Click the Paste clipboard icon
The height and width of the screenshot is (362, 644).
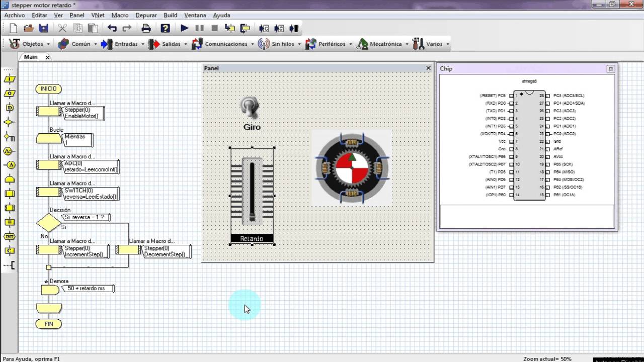[x=93, y=28]
